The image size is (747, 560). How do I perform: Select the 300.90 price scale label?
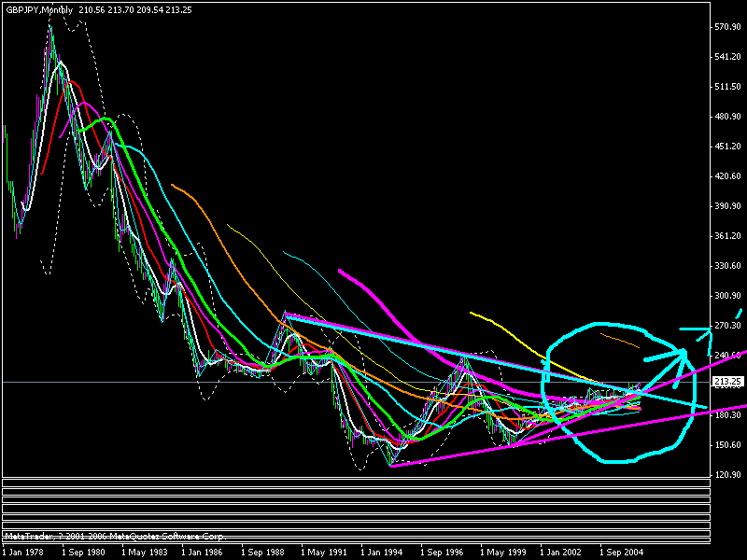726,296
